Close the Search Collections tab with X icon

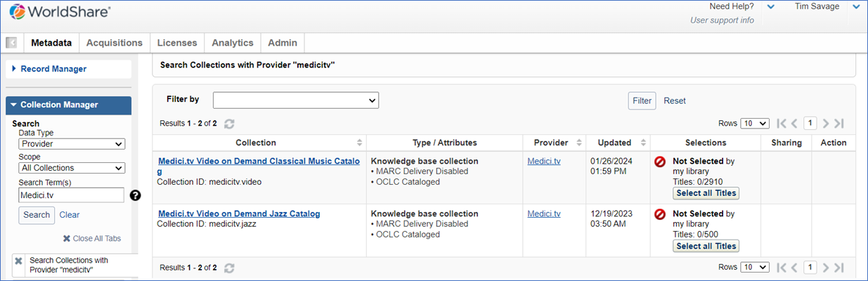point(19,261)
